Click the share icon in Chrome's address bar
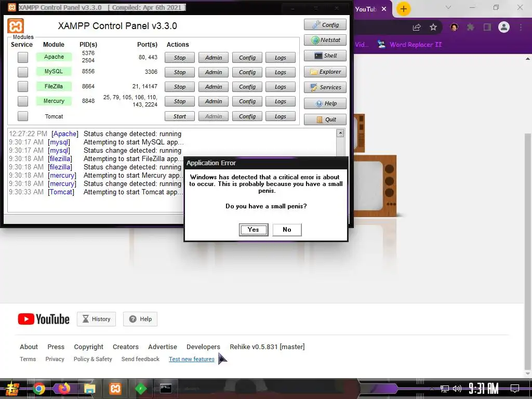The width and height of the screenshot is (532, 399). pos(417,28)
